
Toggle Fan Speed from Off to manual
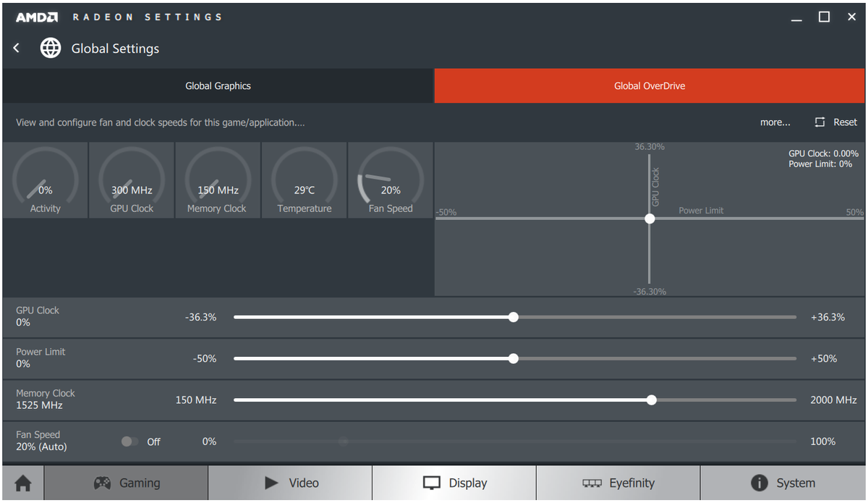131,441
